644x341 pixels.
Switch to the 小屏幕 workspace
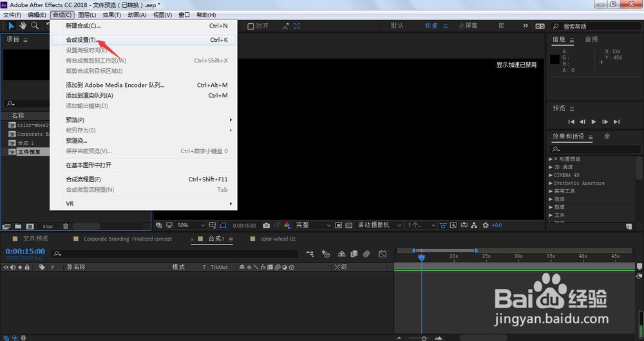[x=468, y=26]
